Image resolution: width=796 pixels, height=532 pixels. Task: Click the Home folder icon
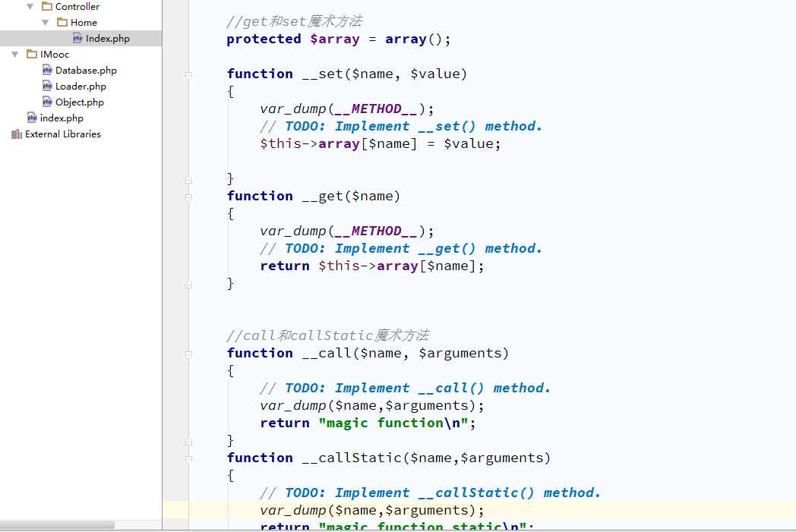tap(62, 22)
